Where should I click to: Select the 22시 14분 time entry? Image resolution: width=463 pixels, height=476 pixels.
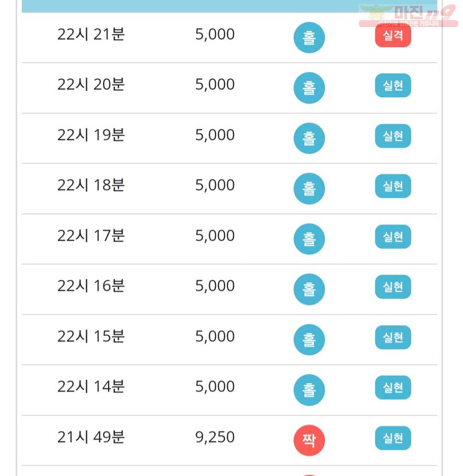click(91, 386)
